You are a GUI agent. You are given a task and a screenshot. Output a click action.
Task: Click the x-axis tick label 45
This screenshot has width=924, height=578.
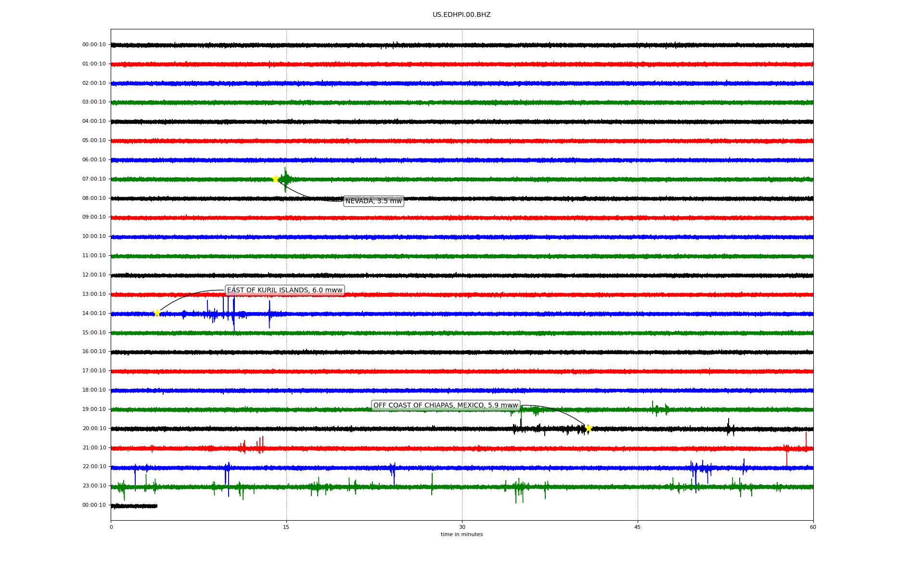(638, 527)
